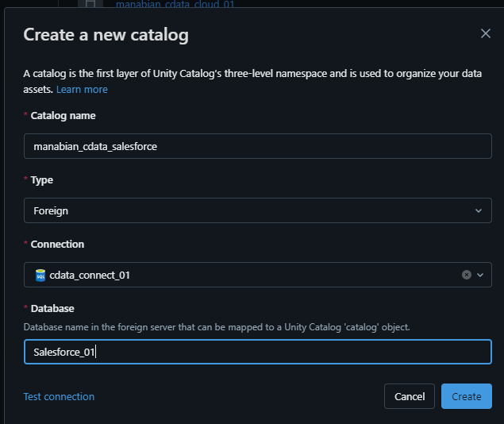The width and height of the screenshot is (504, 424).
Task: Click the Test connection link
Action: 59,396
